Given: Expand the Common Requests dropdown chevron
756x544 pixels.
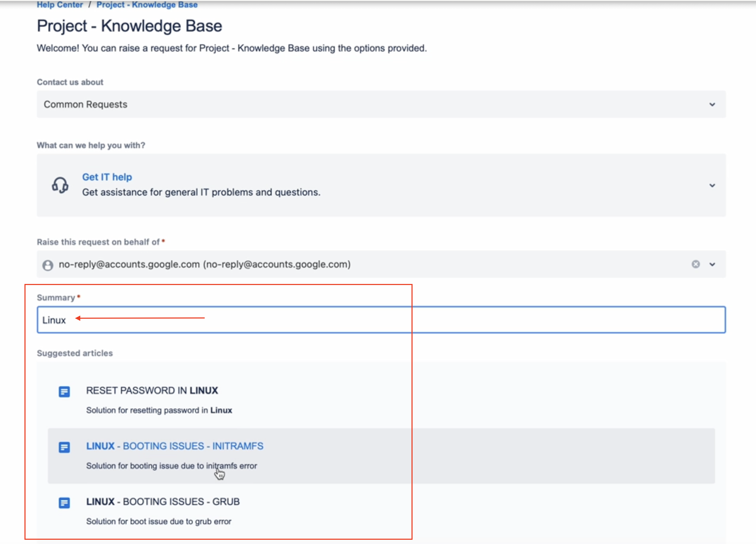Looking at the screenshot, I should [712, 105].
